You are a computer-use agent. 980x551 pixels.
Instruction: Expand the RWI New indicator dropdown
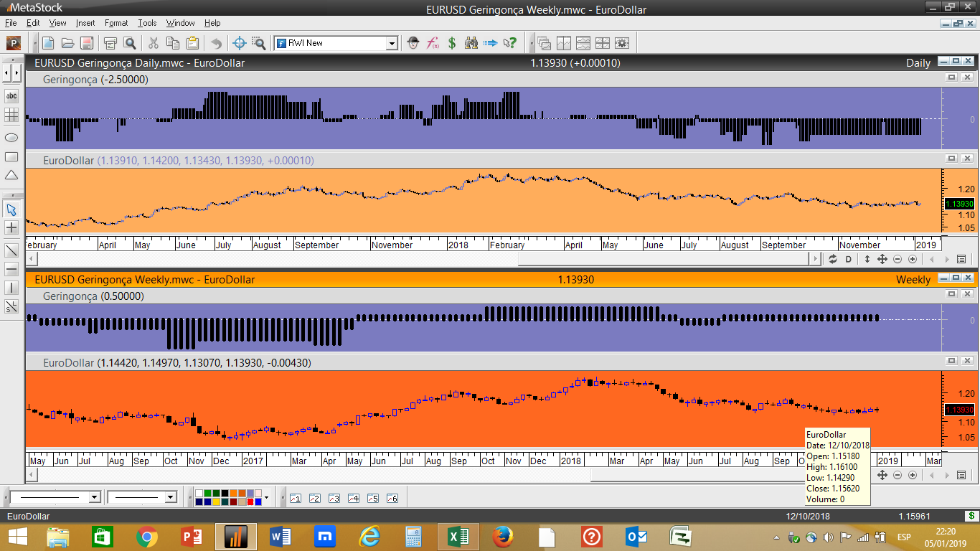[x=392, y=44]
